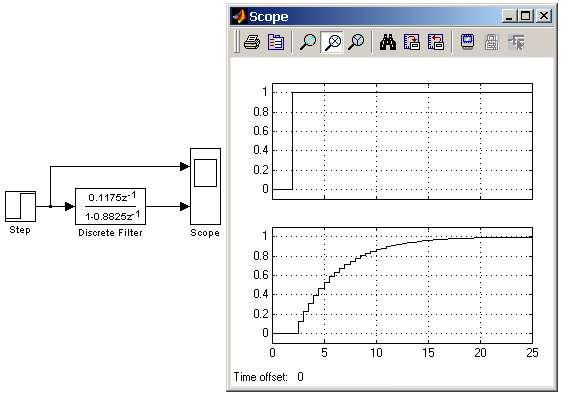This screenshot has width=562, height=395.
Task: Click the Print icon in Scope toolbar
Action: (252, 42)
